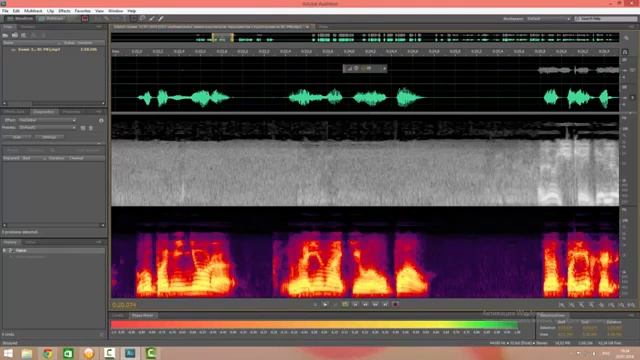Select the Paintbrush Selection tool
The image size is (640, 360).
(x=151, y=19)
